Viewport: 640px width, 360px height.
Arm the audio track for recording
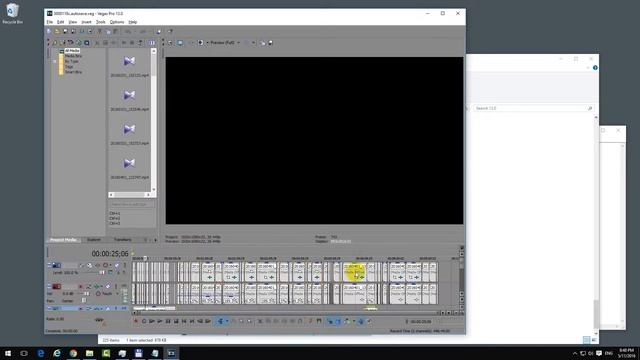[x=80, y=287]
